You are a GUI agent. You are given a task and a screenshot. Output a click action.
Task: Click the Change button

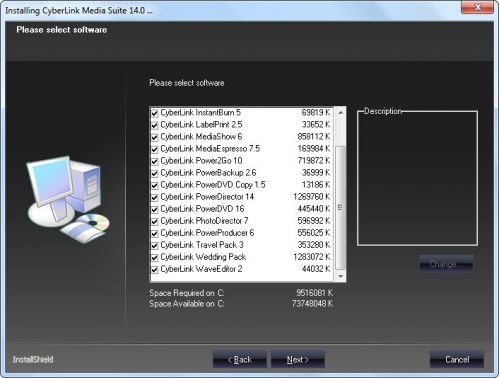click(x=446, y=264)
